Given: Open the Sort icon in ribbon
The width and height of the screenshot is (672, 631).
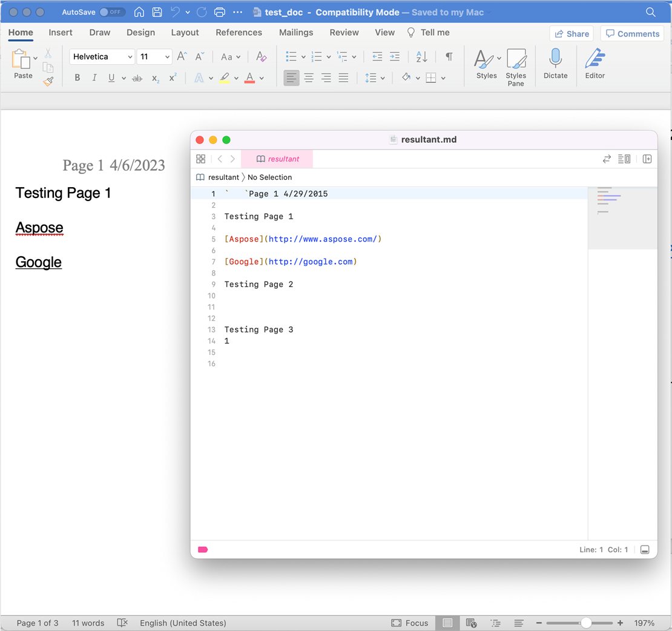Looking at the screenshot, I should [x=421, y=56].
